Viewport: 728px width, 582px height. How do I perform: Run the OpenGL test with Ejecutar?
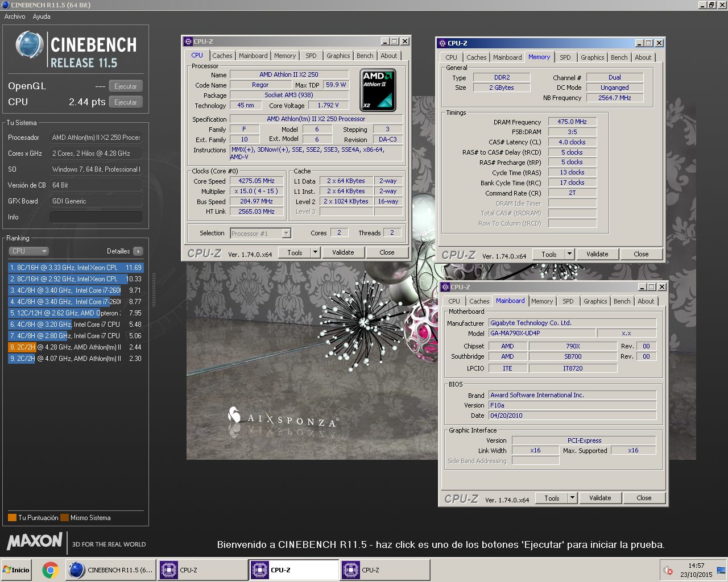pos(126,86)
